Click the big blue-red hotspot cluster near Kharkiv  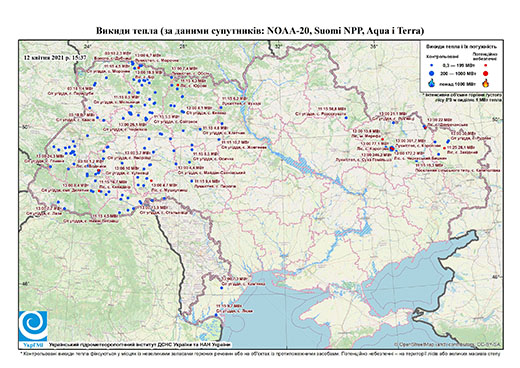tap(392, 149)
